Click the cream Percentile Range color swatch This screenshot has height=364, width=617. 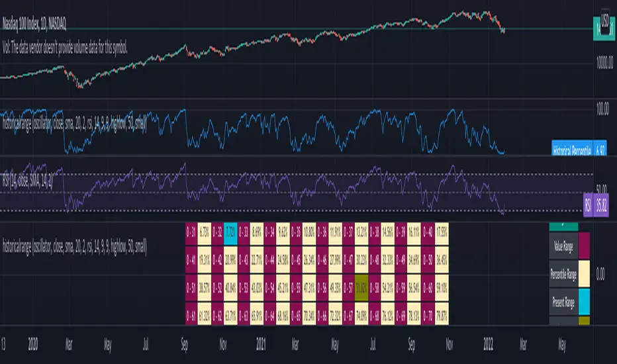click(584, 274)
